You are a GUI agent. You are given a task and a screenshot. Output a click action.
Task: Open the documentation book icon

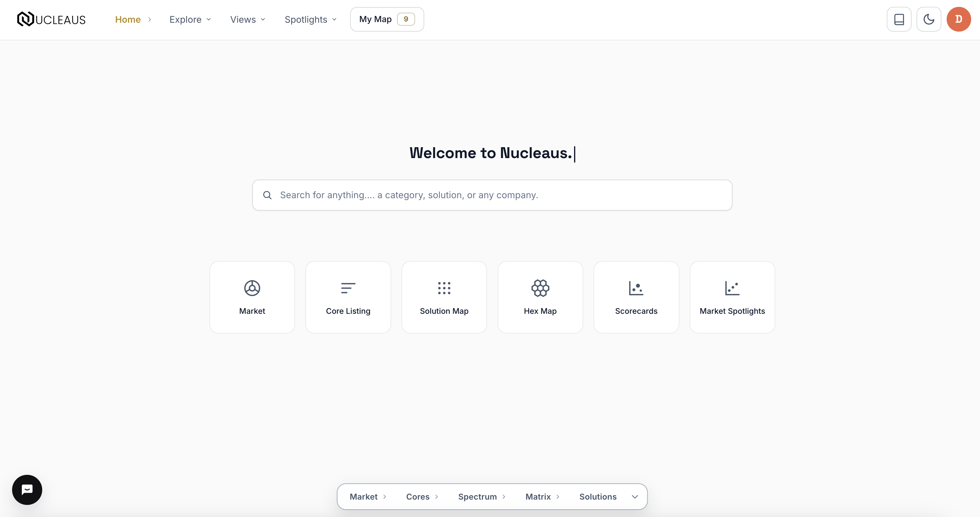899,19
